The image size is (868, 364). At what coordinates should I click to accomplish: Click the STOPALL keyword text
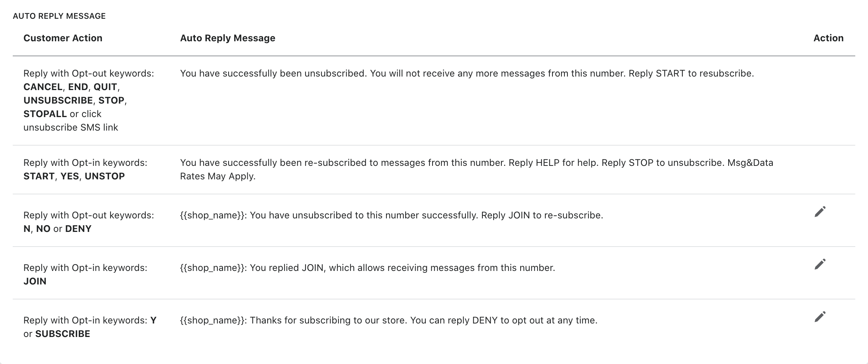tap(45, 114)
